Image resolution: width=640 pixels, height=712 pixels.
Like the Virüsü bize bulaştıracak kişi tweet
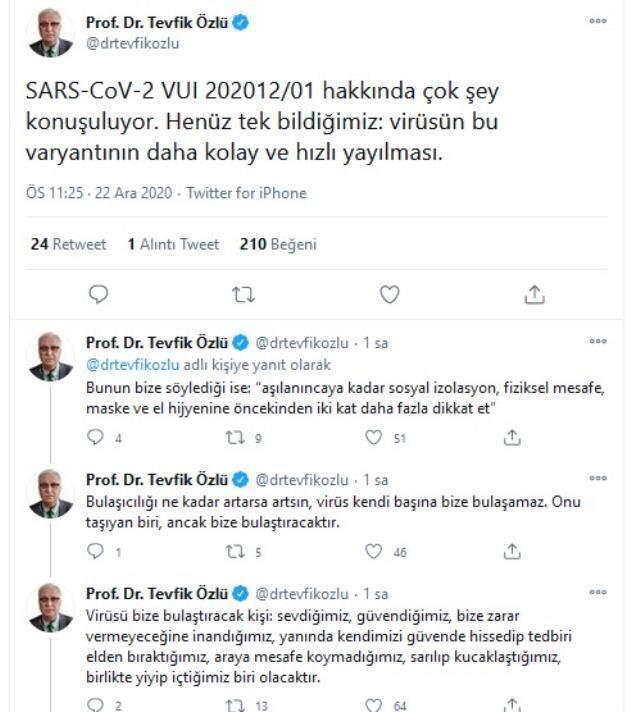point(373,705)
